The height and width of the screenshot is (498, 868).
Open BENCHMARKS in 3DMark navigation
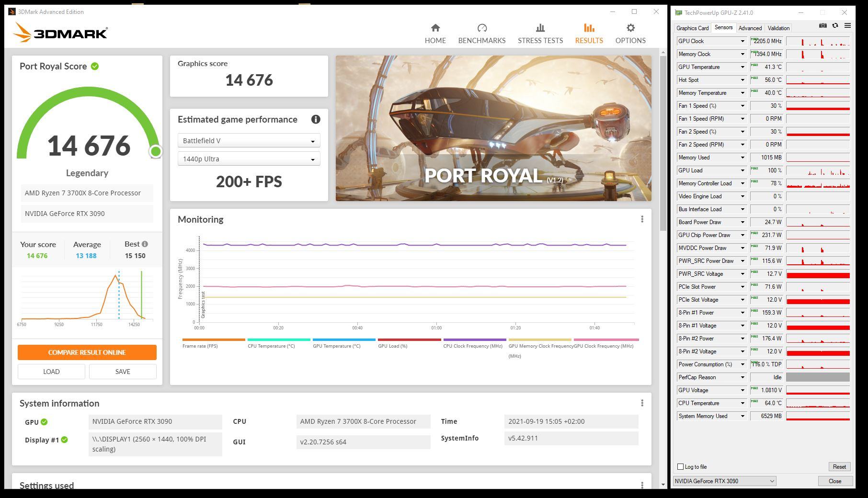482,34
